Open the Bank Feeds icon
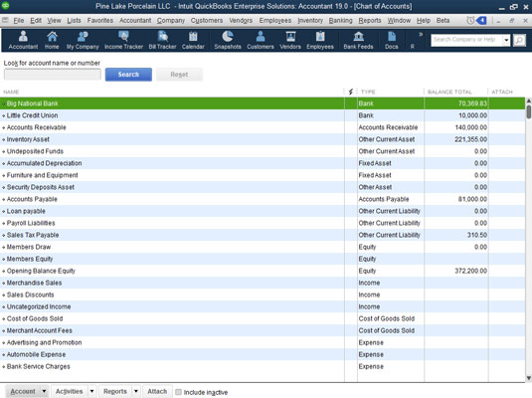532x398 pixels. coord(358,40)
